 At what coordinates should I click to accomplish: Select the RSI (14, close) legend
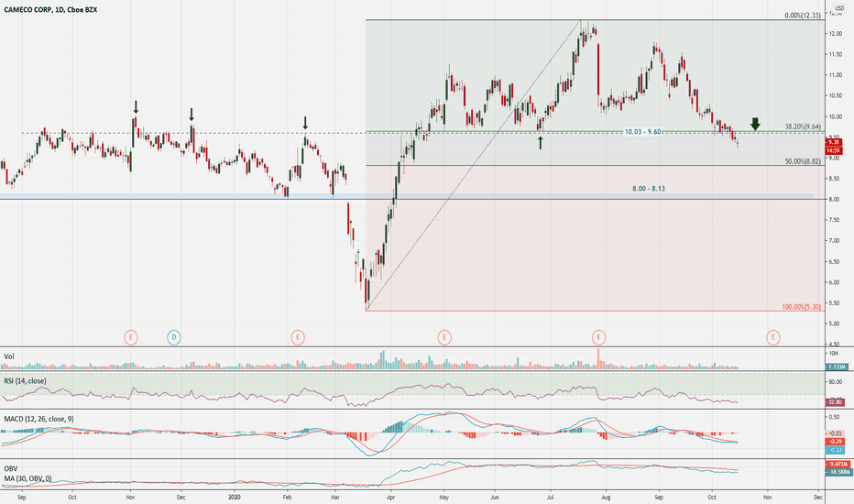tap(25, 381)
